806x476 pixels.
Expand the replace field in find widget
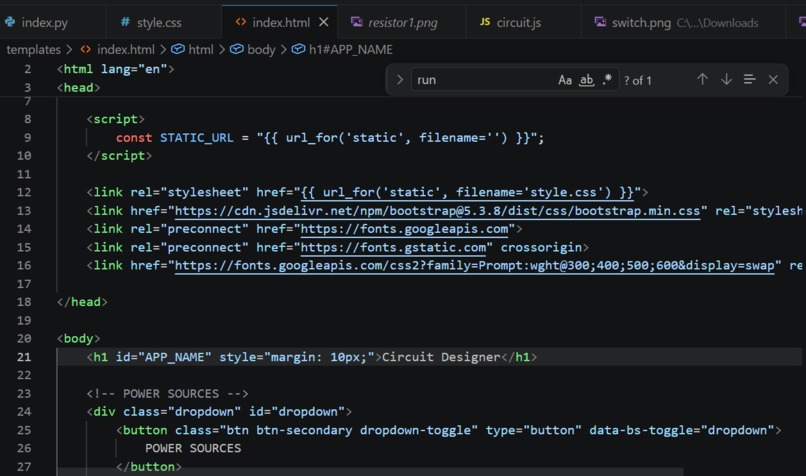click(x=399, y=80)
